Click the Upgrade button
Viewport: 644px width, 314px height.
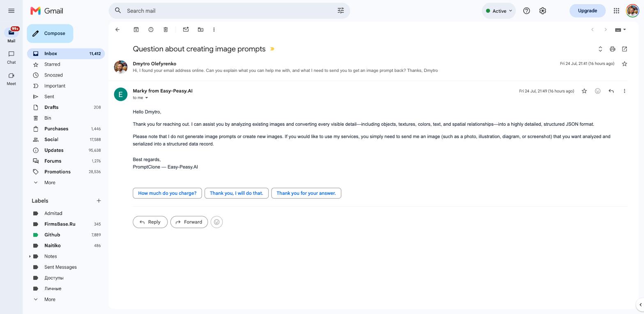click(587, 11)
